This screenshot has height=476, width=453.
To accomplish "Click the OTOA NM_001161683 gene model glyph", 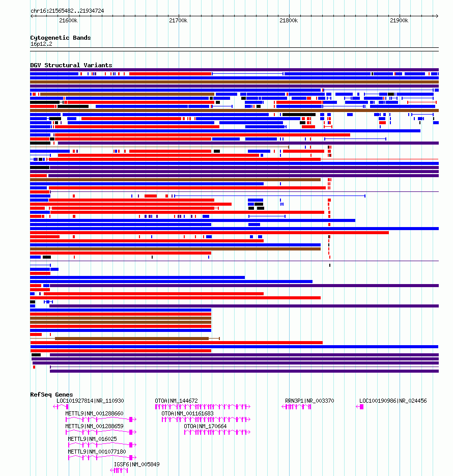I will pos(206,419).
